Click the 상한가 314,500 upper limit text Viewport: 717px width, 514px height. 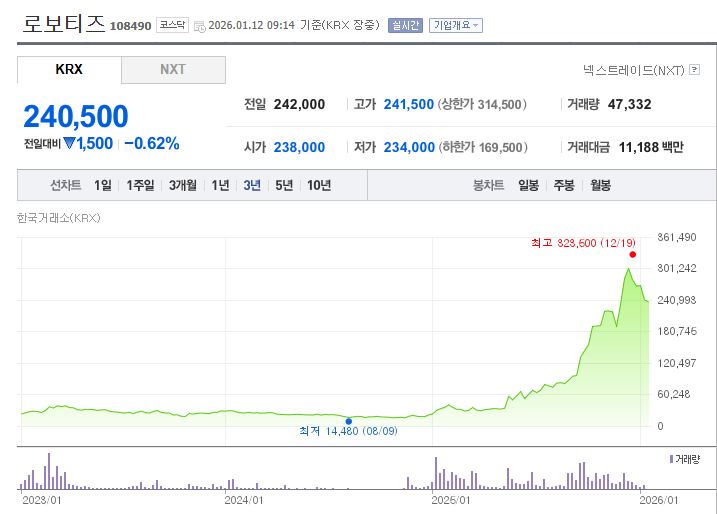click(482, 104)
